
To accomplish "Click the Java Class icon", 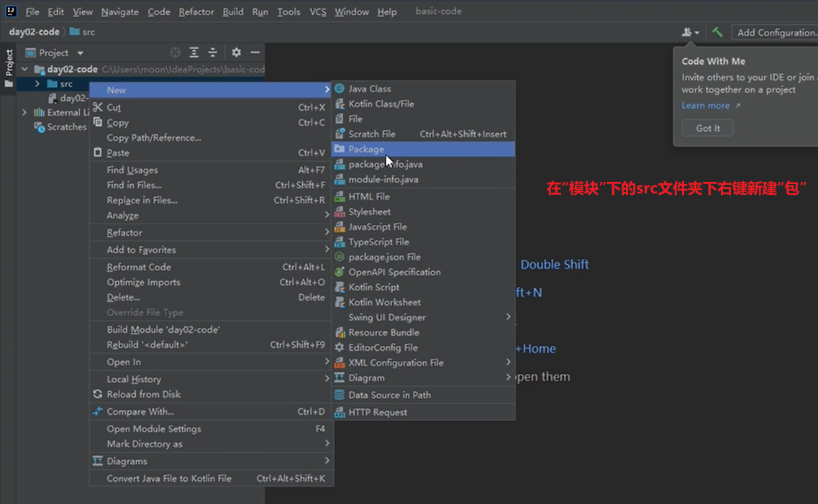I will [340, 88].
